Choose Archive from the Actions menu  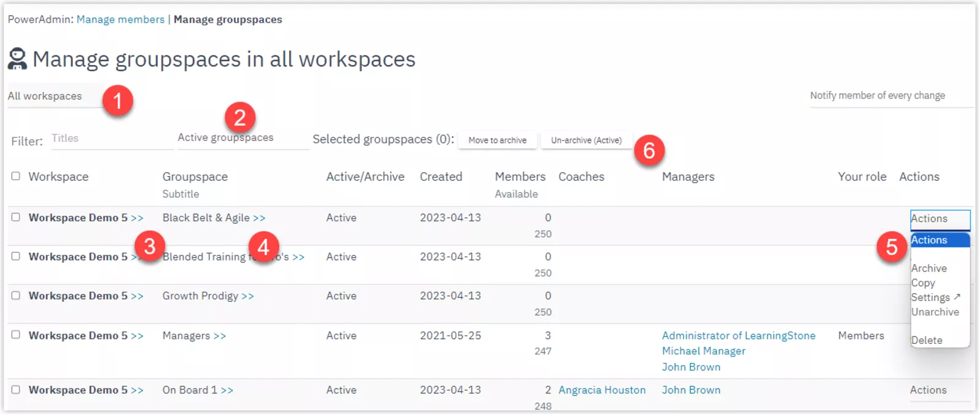pos(929,268)
